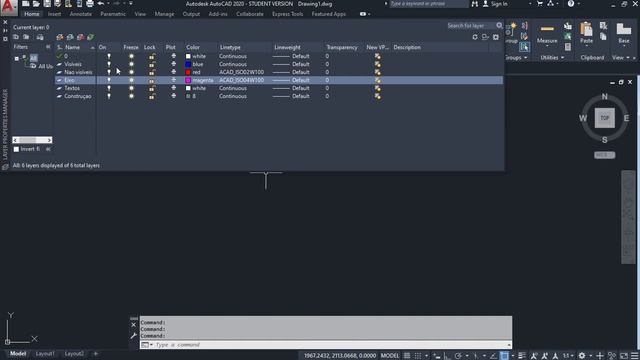Screen dimensions: 640x360
Task: Turn off the Textos layer bulb
Action: 109,88
